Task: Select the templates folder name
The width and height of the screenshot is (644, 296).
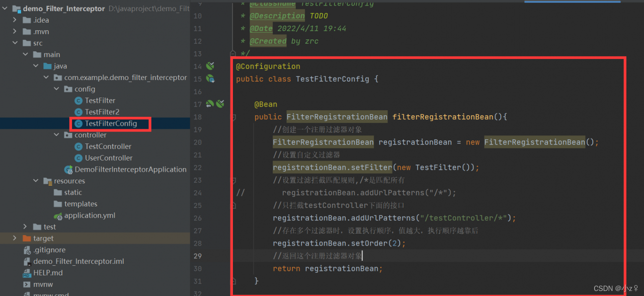Action: click(81, 204)
